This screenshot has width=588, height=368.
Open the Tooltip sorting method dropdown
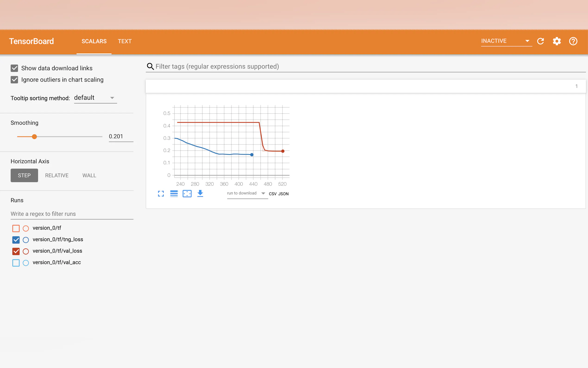coord(95,98)
